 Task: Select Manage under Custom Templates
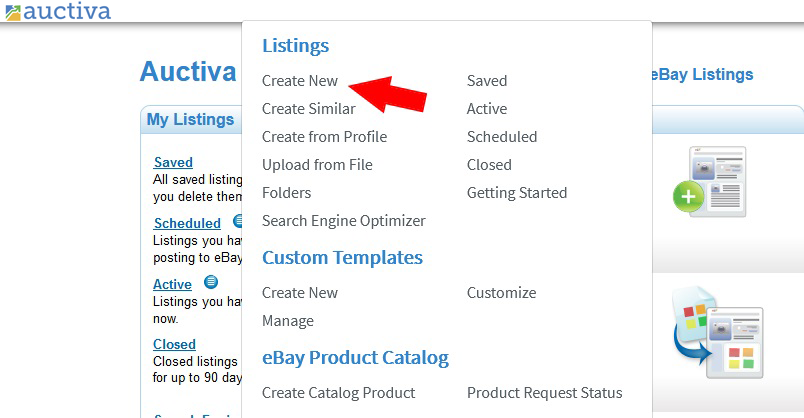point(288,321)
